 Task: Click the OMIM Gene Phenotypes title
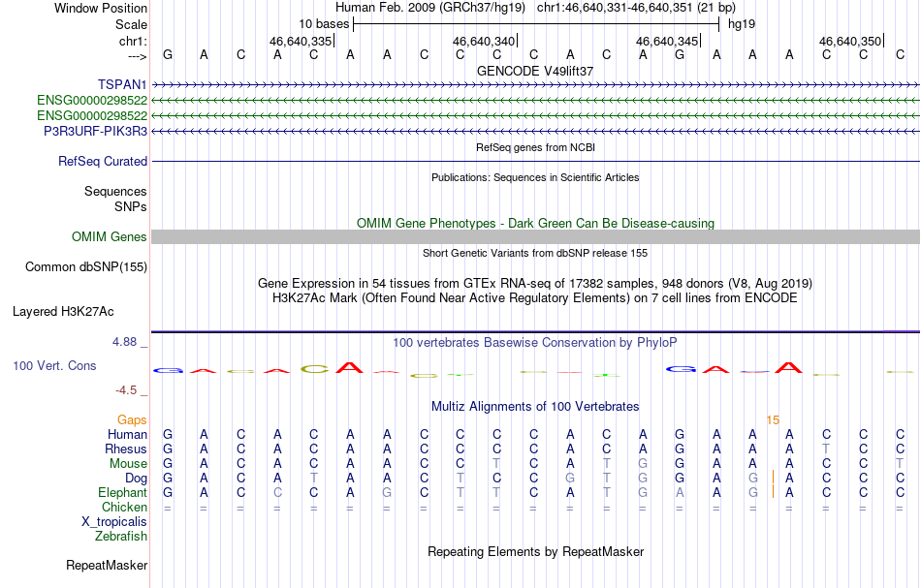[x=536, y=223]
